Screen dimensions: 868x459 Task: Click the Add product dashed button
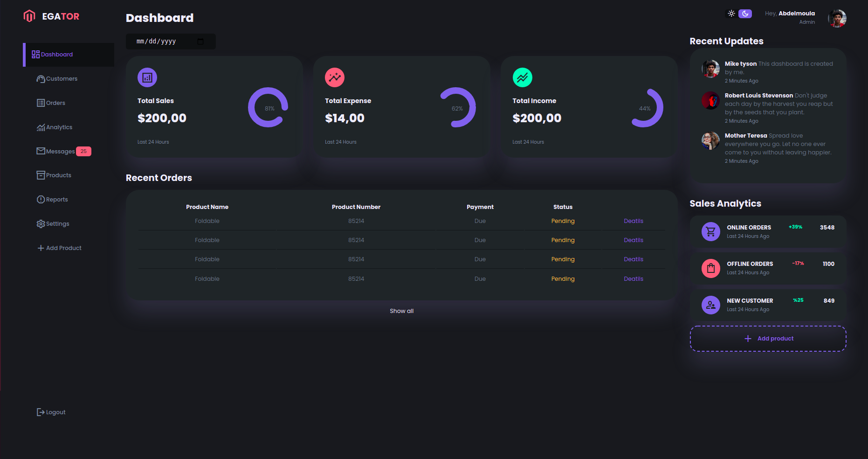coord(768,338)
